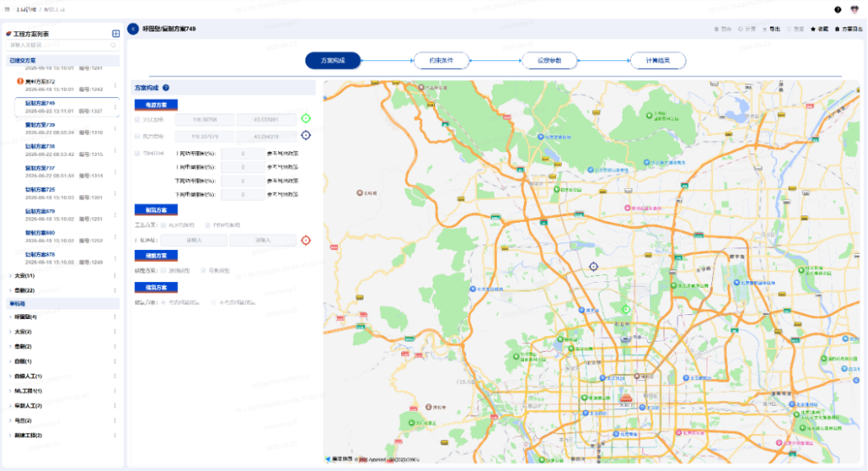The width and height of the screenshot is (868, 471).
Task: Switch to the 约束条件 step
Action: [441, 60]
